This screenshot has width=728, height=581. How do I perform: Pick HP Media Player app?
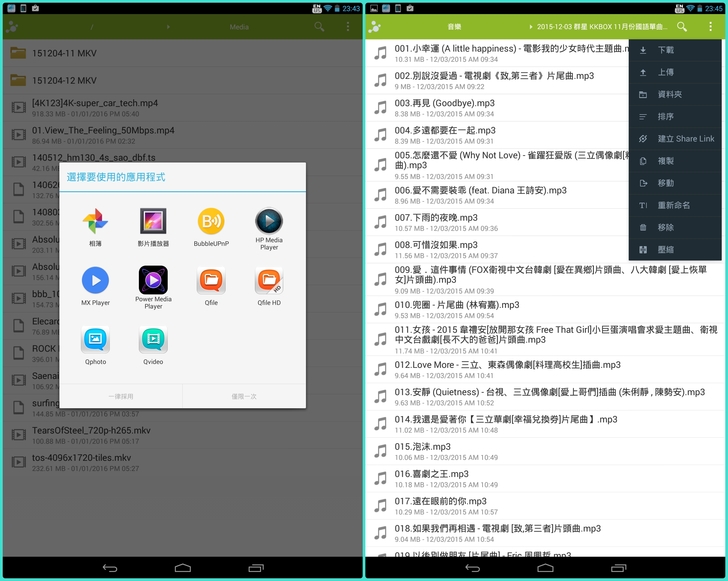pyautogui.click(x=269, y=228)
